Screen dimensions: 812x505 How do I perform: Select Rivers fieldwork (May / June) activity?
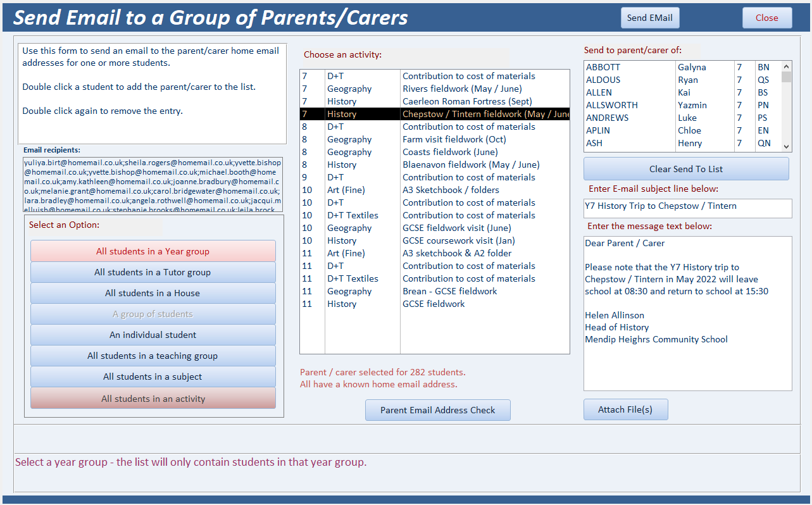[435, 89]
